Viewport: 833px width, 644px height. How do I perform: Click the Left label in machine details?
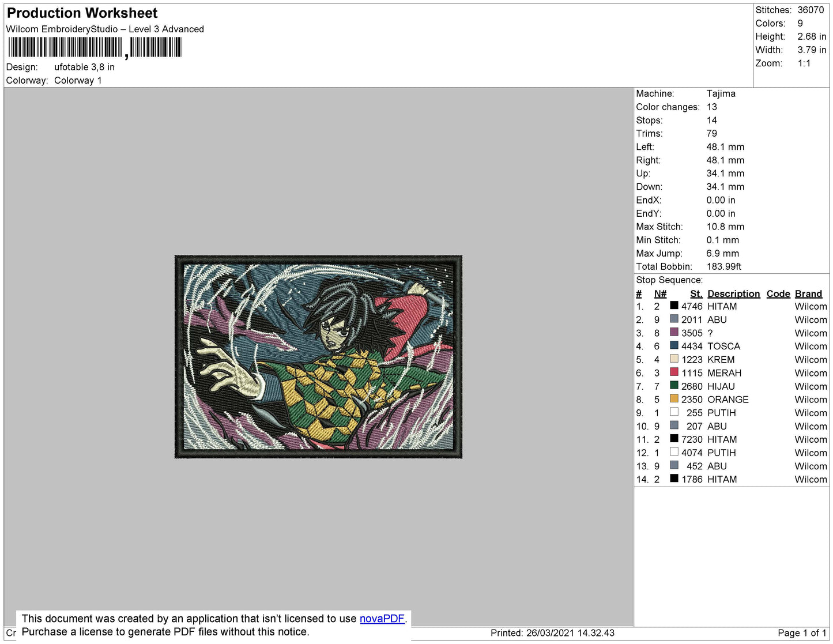[644, 146]
